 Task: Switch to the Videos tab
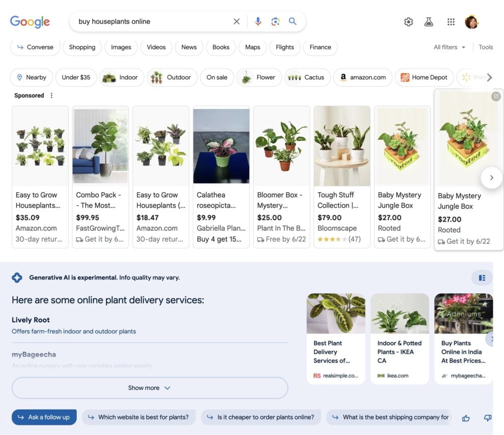pyautogui.click(x=156, y=47)
